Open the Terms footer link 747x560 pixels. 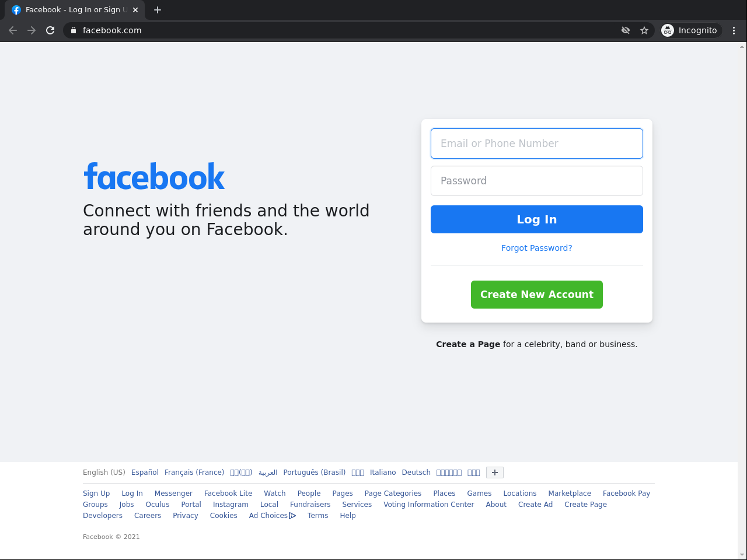[x=318, y=516]
